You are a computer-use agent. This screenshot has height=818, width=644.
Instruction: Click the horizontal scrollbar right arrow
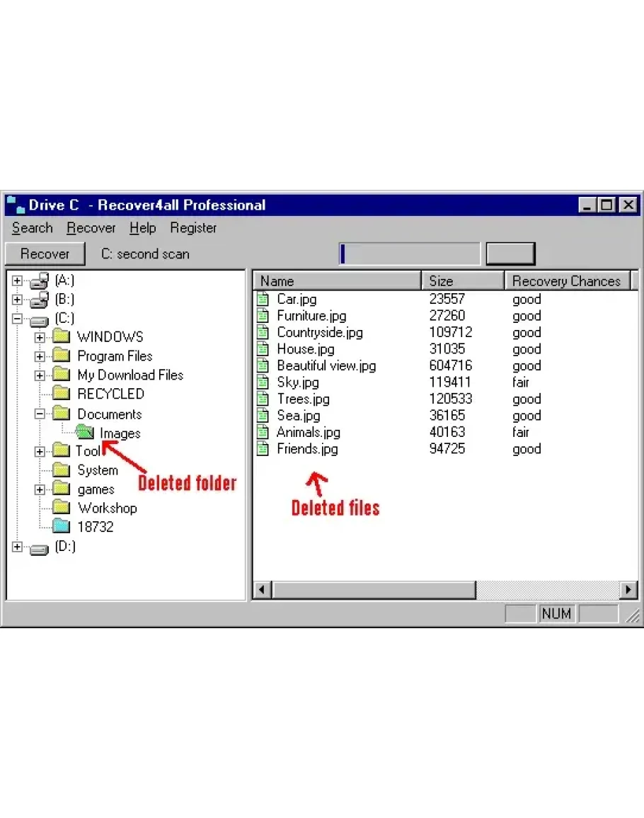point(628,589)
